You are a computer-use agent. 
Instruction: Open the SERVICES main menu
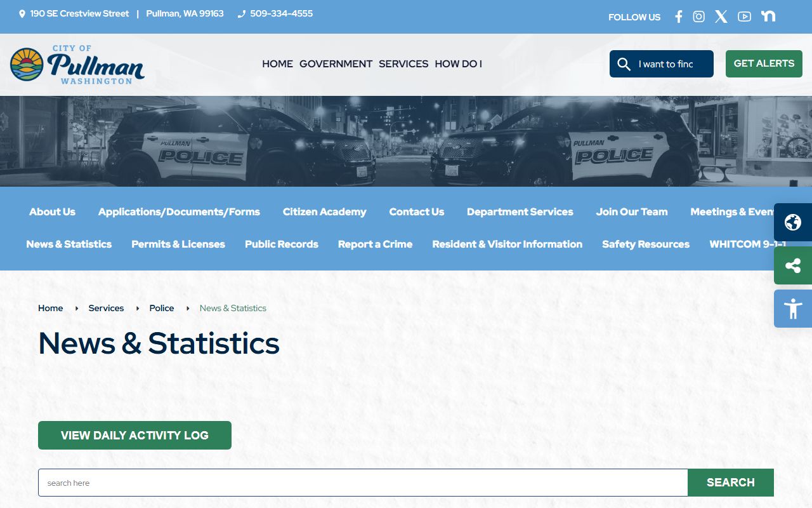tap(403, 63)
